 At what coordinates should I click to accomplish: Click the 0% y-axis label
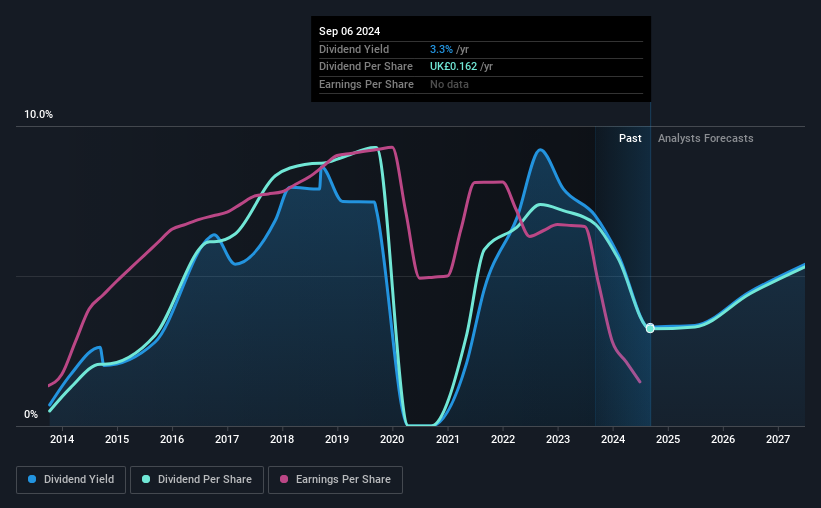[31, 414]
